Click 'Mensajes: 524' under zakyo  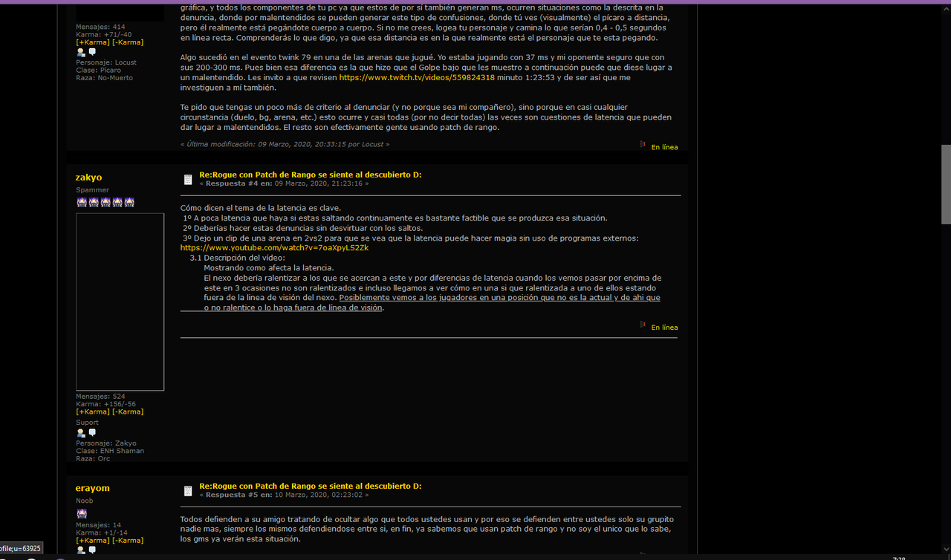(x=100, y=397)
